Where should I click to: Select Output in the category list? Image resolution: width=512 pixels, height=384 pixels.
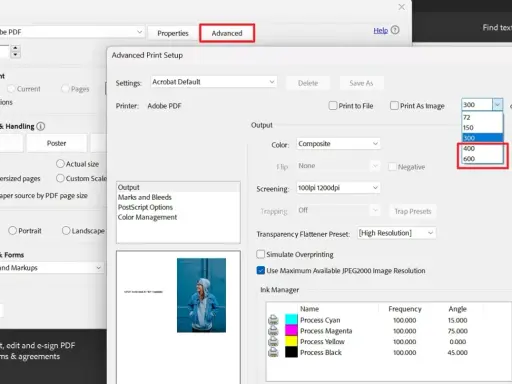coord(178,187)
